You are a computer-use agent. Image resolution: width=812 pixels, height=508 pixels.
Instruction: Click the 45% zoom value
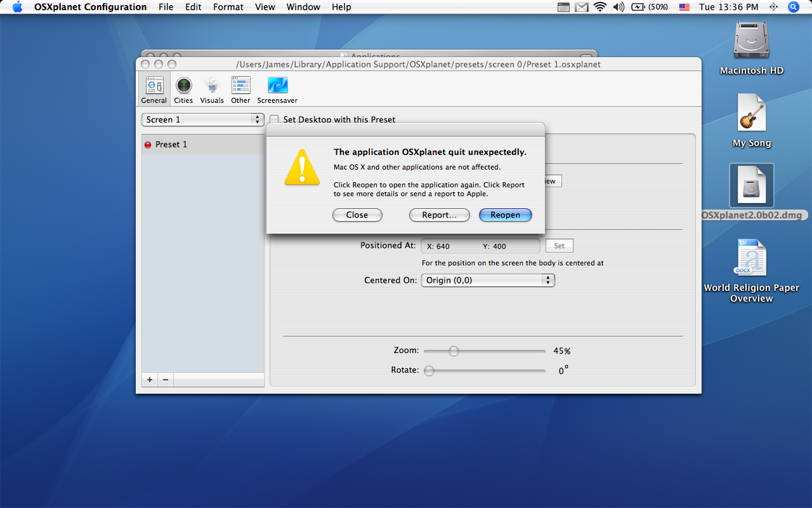click(562, 351)
